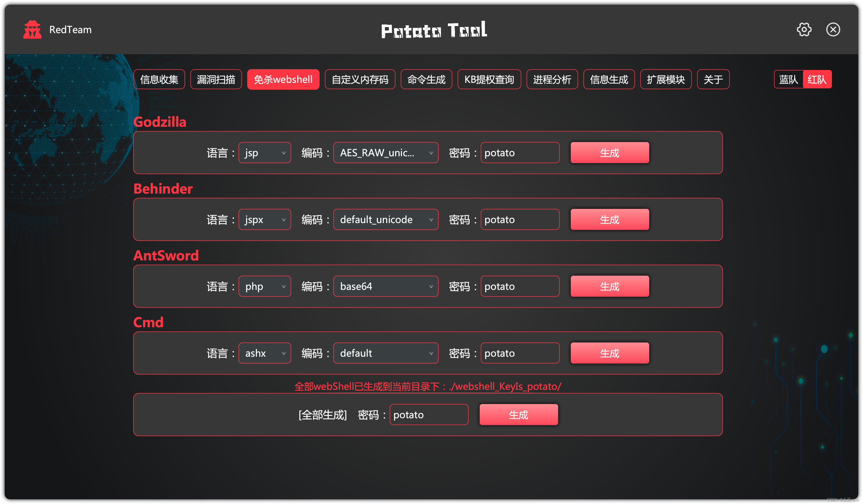Open settings via the gear icon
The image size is (863, 504).
click(x=804, y=29)
